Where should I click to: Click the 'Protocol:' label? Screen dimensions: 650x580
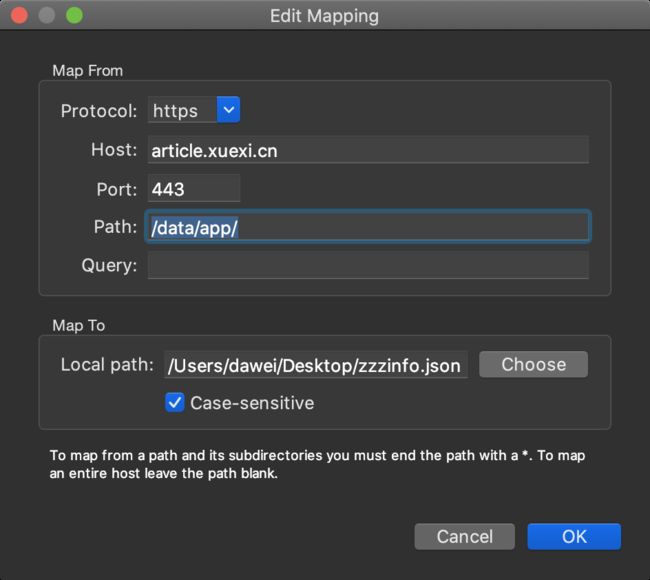tap(99, 111)
